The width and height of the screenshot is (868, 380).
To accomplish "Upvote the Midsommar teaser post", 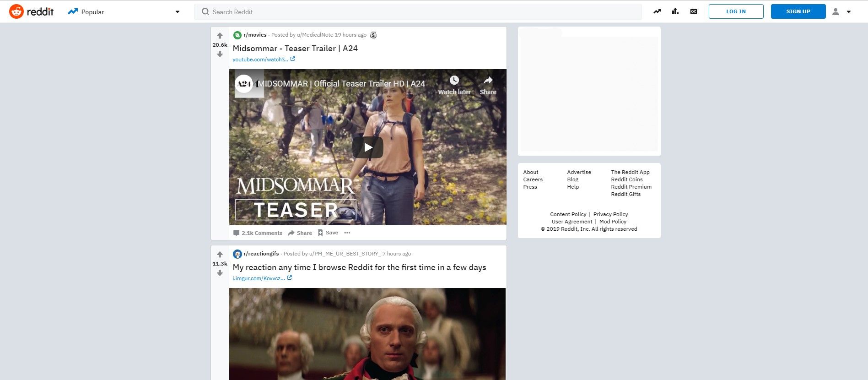I will tap(220, 36).
